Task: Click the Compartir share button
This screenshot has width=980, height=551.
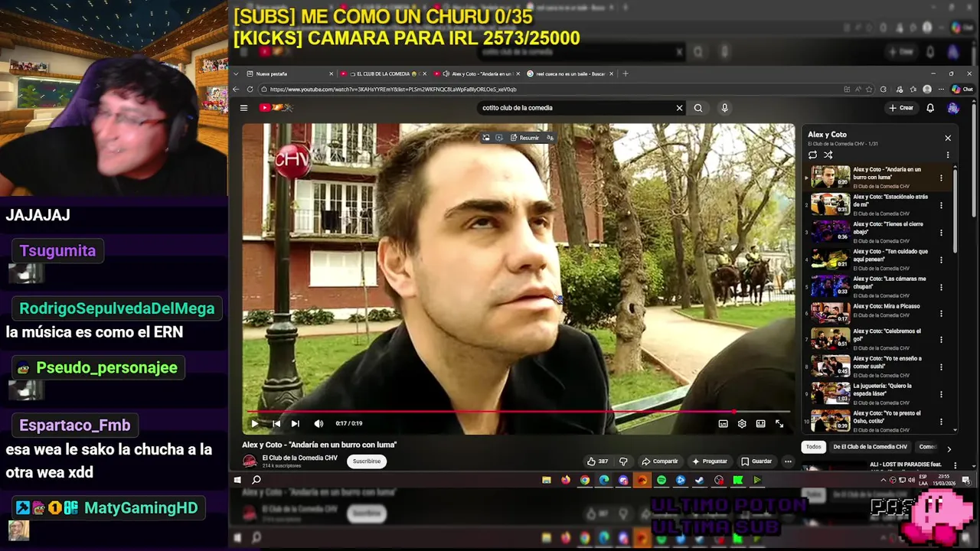Action: (660, 461)
